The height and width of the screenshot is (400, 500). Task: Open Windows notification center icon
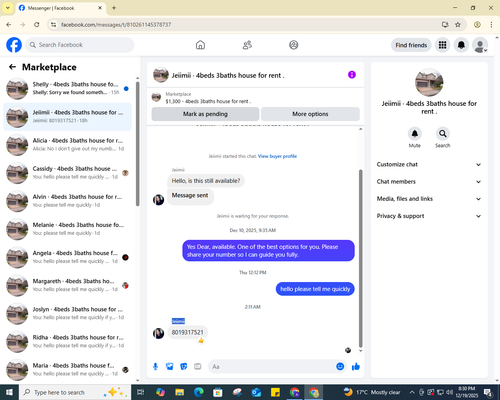point(488,392)
